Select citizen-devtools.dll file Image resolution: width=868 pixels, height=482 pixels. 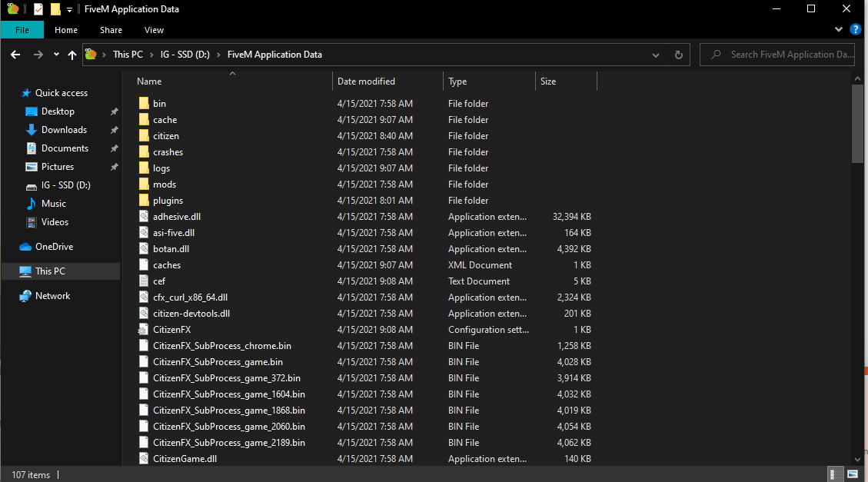pos(191,313)
